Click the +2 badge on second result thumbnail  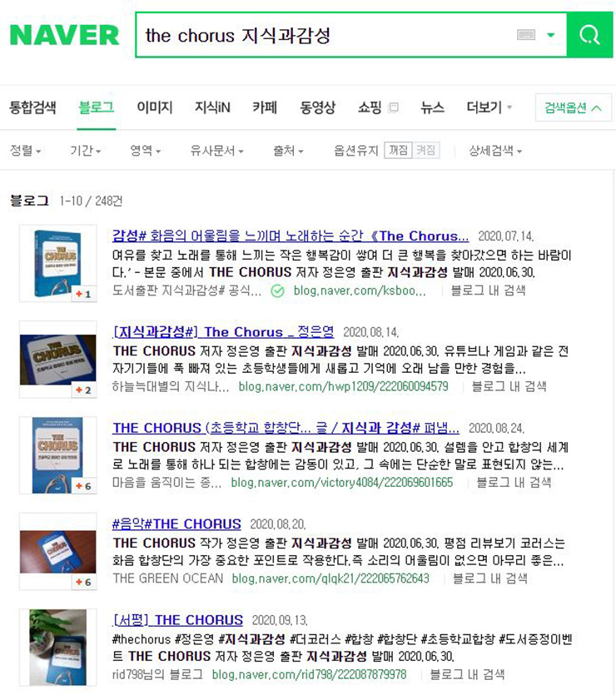83,390
